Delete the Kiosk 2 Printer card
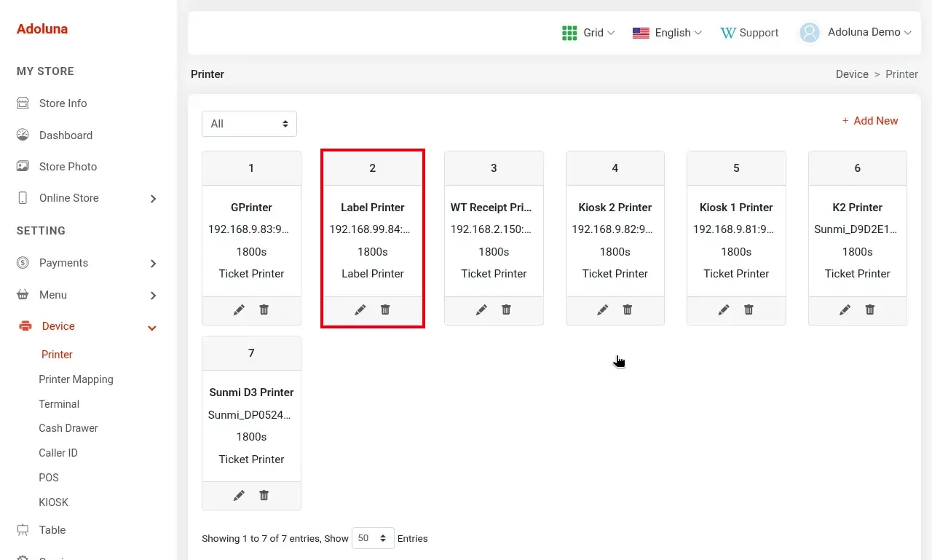The height and width of the screenshot is (560, 932). 628,309
